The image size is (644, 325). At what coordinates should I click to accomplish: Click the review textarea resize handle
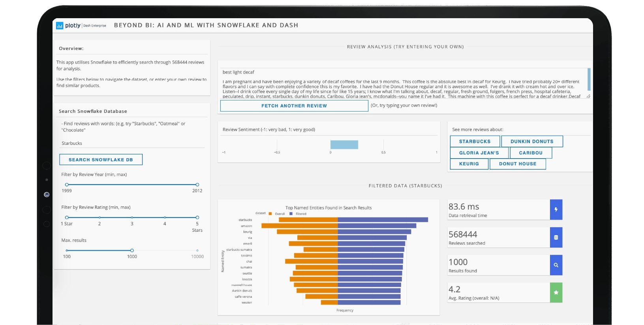588,96
